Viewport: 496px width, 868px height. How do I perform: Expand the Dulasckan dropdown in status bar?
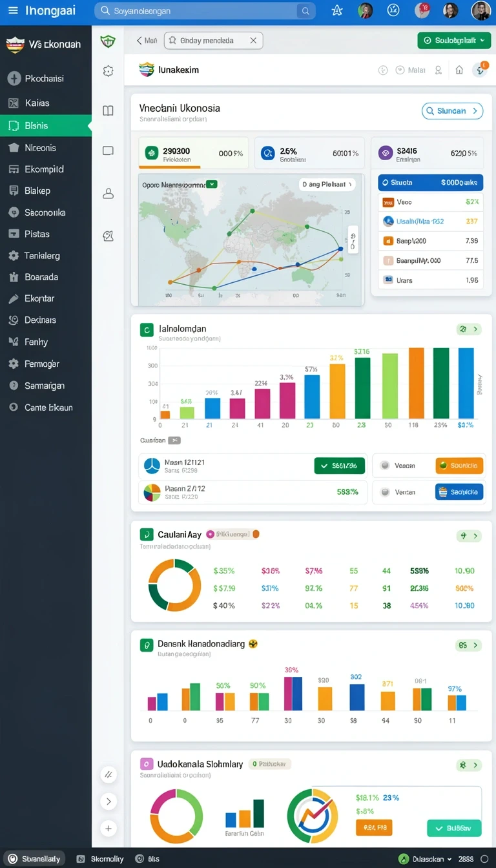pyautogui.click(x=425, y=859)
